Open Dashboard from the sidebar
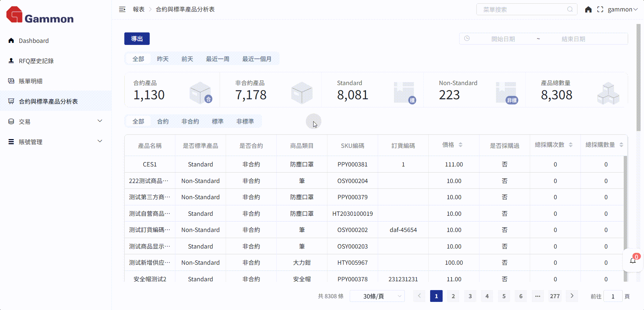The width and height of the screenshot is (644, 310). pyautogui.click(x=33, y=41)
